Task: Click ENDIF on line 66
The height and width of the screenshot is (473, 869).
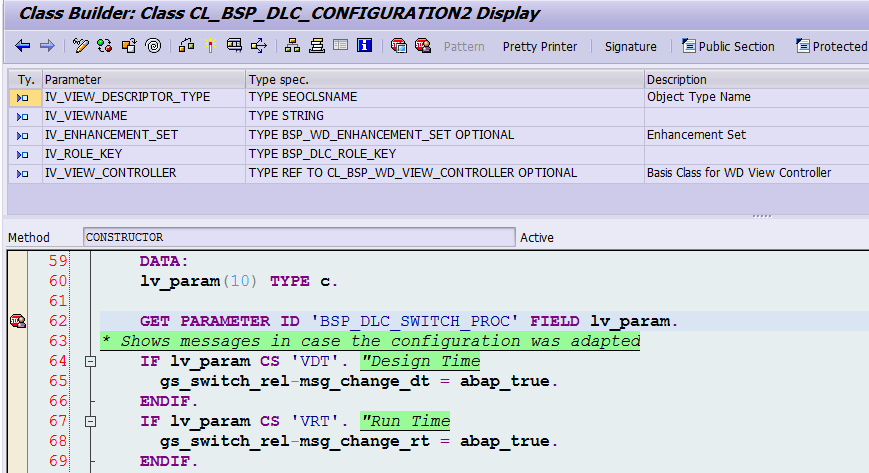Action: point(168,401)
